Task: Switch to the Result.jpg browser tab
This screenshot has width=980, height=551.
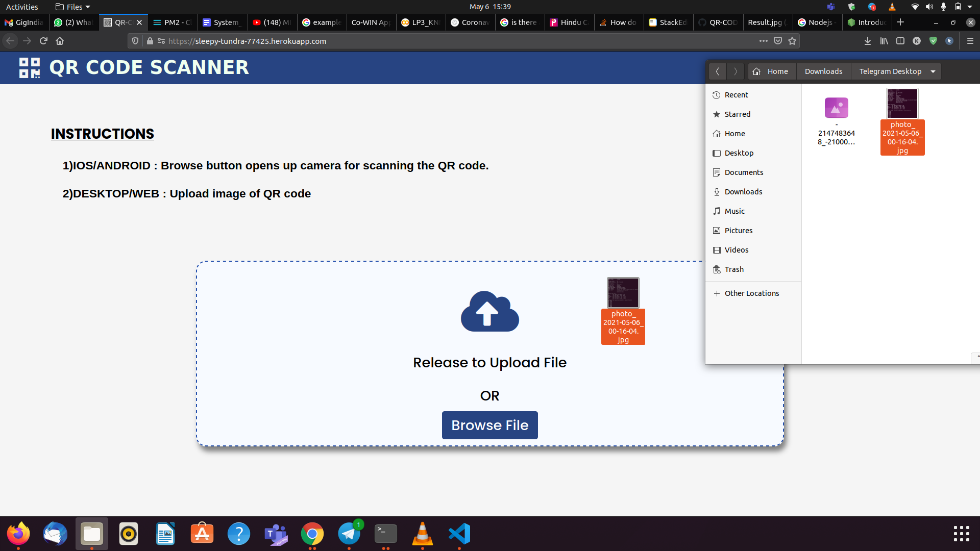Action: (x=765, y=22)
